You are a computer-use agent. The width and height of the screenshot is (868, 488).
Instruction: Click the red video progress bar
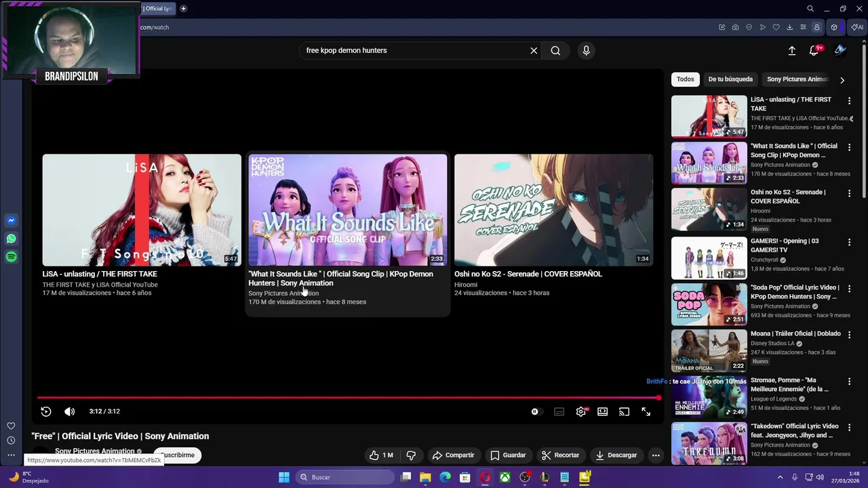(347, 398)
